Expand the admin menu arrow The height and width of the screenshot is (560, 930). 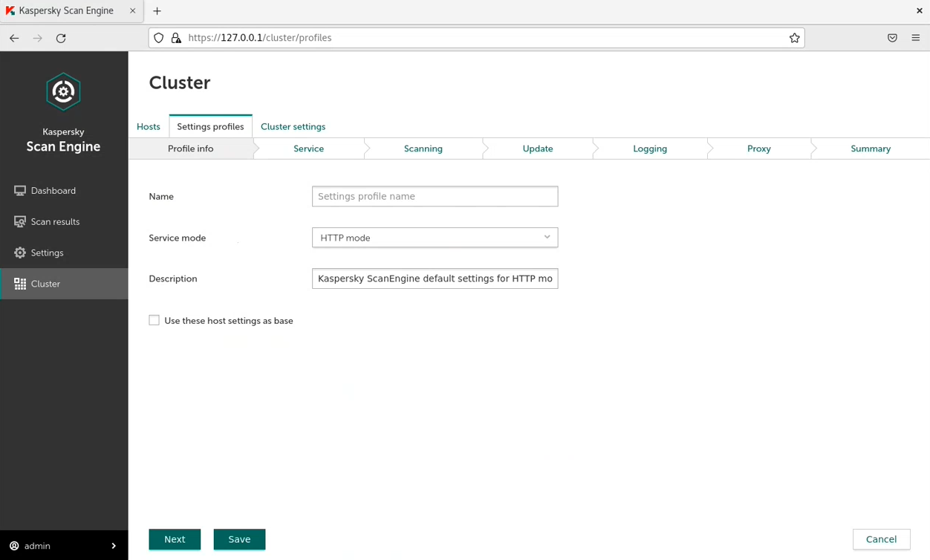click(114, 546)
